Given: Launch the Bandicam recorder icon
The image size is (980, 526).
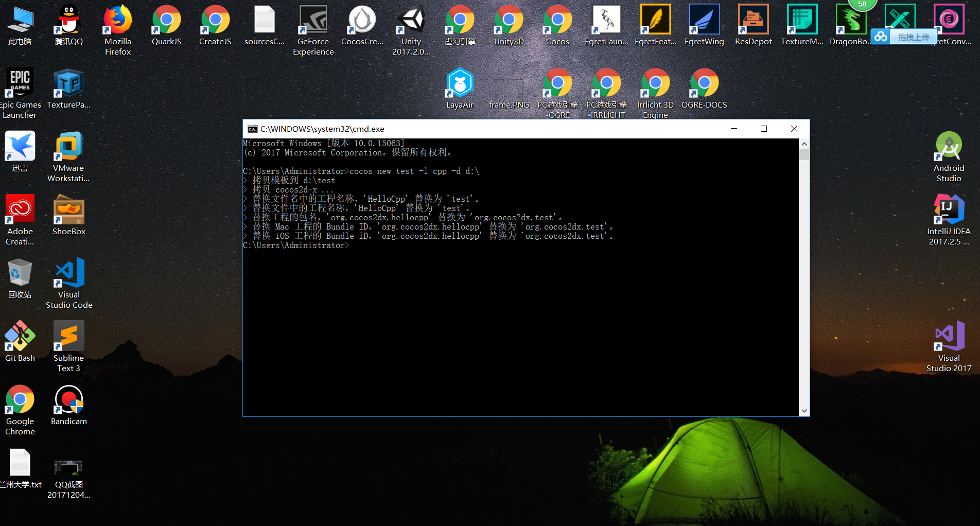Looking at the screenshot, I should pos(69,405).
